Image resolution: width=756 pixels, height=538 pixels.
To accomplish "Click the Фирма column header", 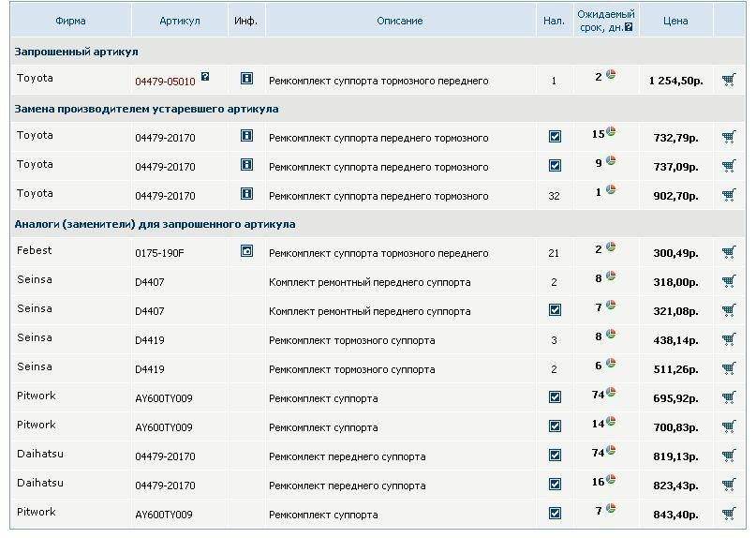I will click(x=70, y=21).
